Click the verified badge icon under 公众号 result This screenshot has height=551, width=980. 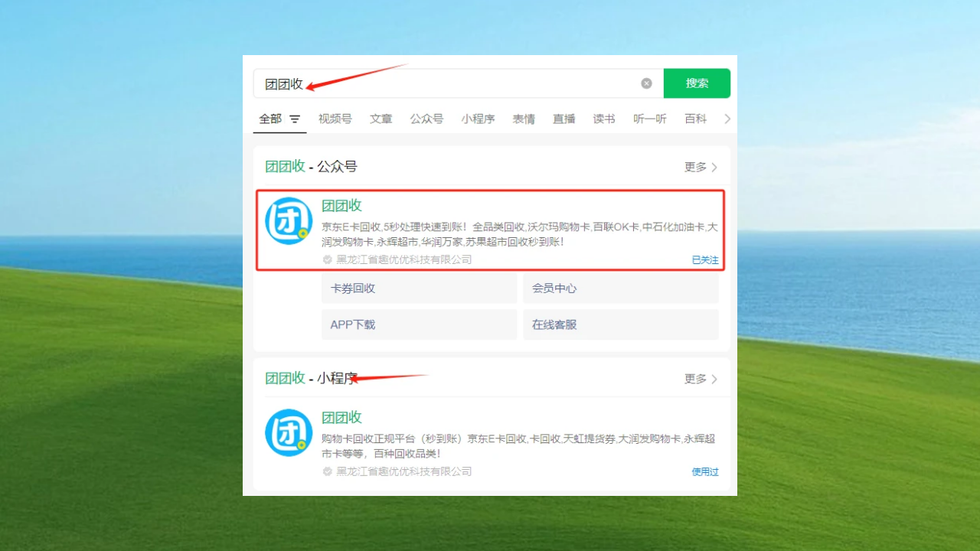328,260
